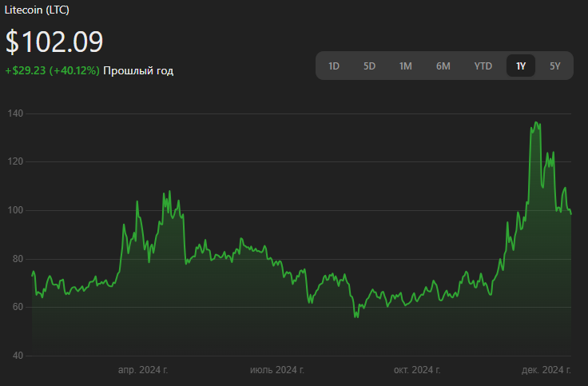The height and width of the screenshot is (386, 588).
Task: Click the Litecoin (LTC) title
Action: pyautogui.click(x=37, y=10)
